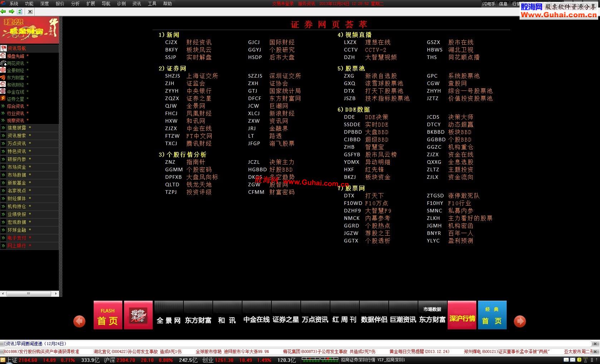Expand the 观察资讯 sidebar section

pyautogui.click(x=15, y=120)
